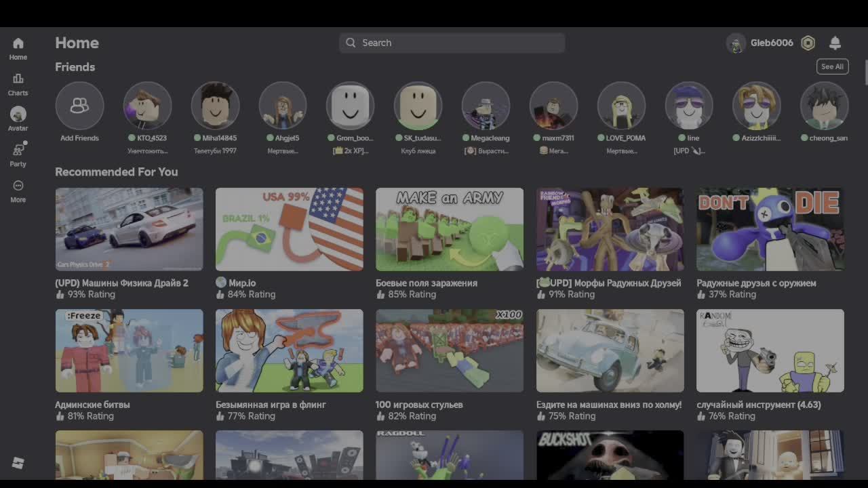Viewport: 868px width, 488px height.
Task: Open the Make an Army game thumbnail
Action: pyautogui.click(x=450, y=229)
